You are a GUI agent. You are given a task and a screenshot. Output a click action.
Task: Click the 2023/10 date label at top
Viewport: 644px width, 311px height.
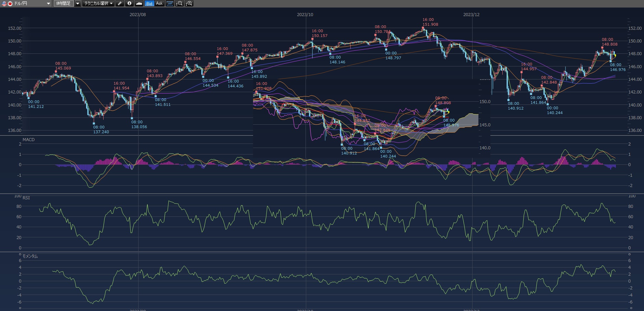[x=305, y=14]
